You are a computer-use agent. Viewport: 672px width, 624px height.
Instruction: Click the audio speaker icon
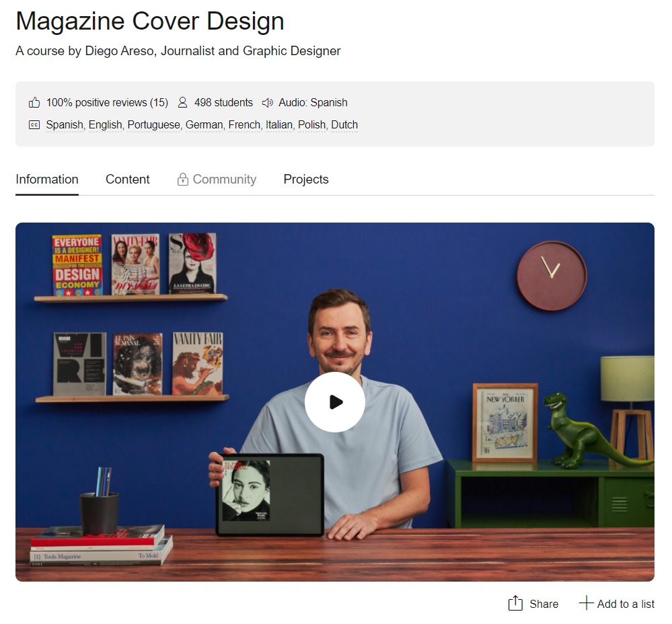coord(267,103)
